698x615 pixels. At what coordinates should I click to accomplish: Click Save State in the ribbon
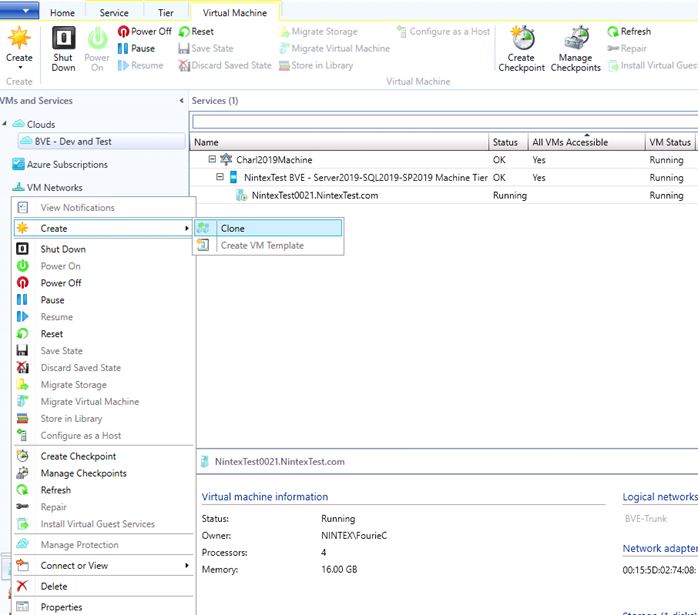[x=205, y=49]
